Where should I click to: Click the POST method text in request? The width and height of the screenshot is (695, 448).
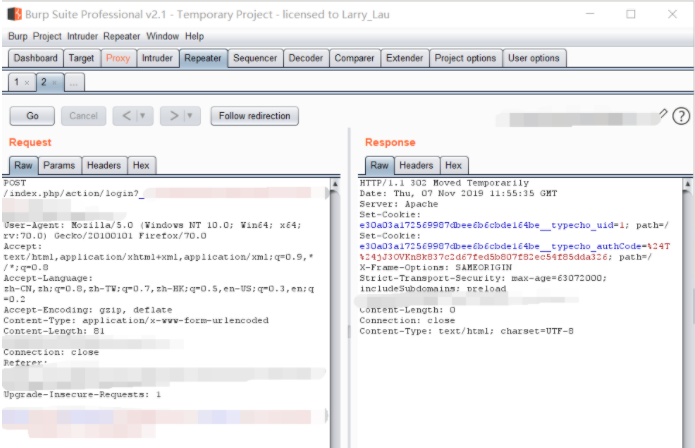point(15,183)
